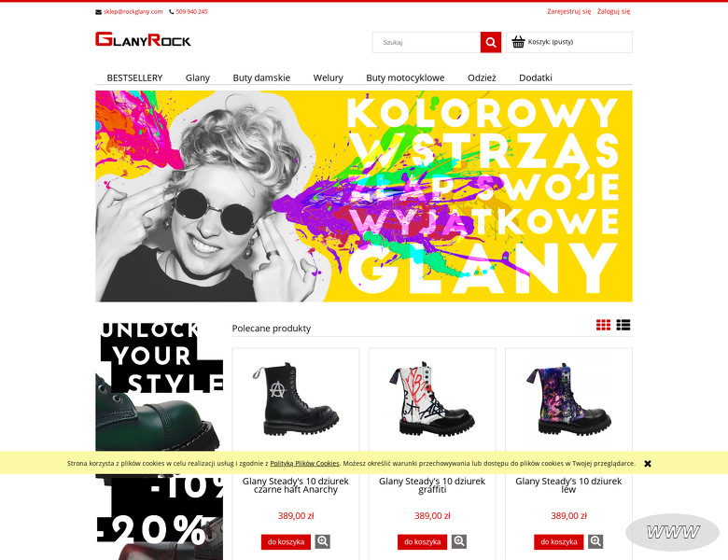Screen dimensions: 728x560
Task: Open the Glany category menu
Action: (198, 78)
